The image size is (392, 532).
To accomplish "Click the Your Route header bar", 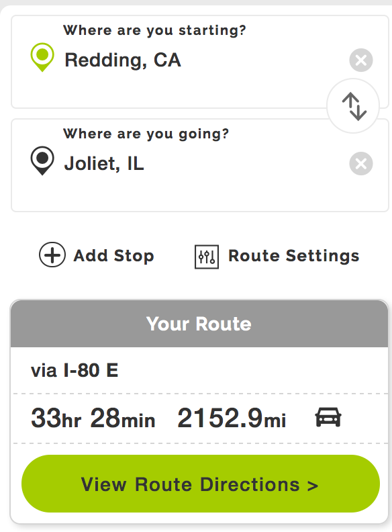I will coord(199,323).
